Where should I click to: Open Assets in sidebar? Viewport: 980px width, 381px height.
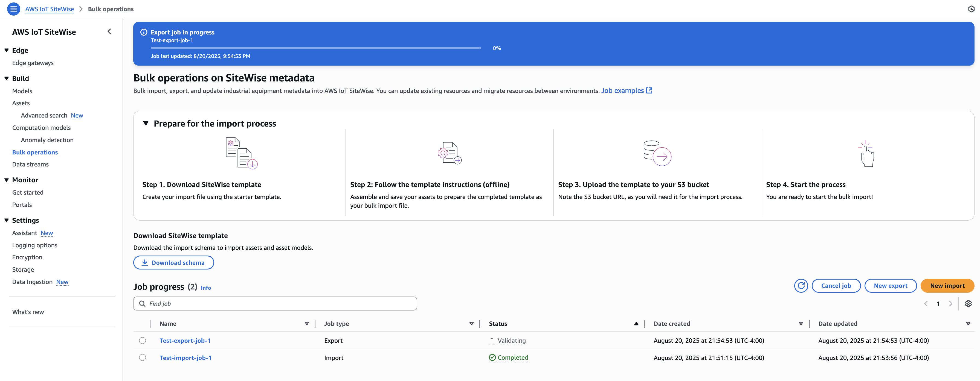coord(21,103)
